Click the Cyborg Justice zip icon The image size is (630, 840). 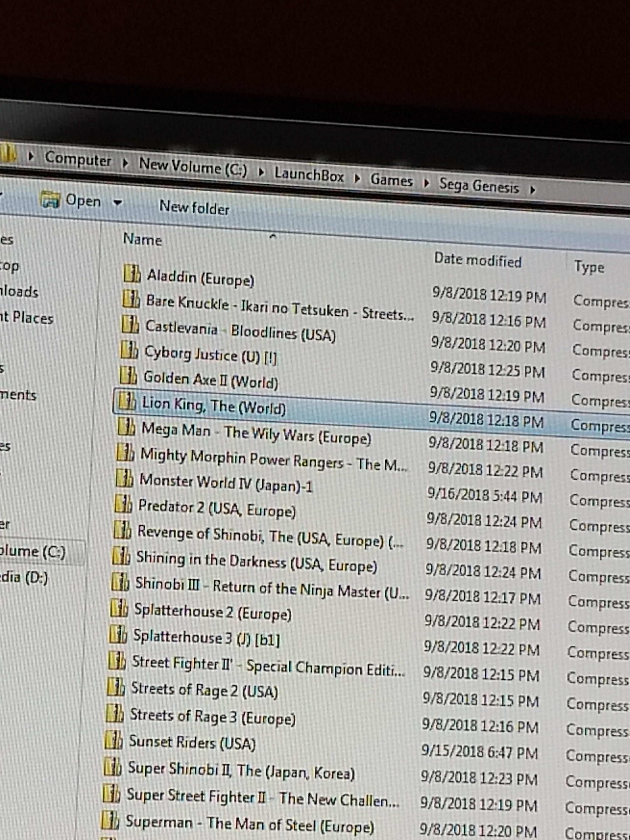coord(129,350)
